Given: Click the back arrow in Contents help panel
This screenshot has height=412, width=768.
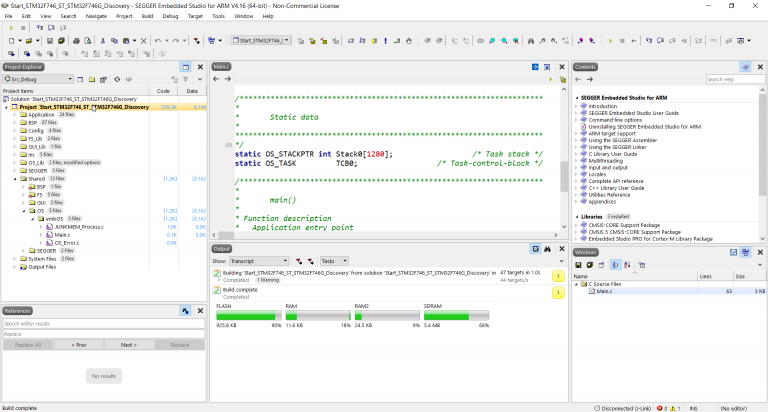Looking at the screenshot, I should click(x=580, y=79).
